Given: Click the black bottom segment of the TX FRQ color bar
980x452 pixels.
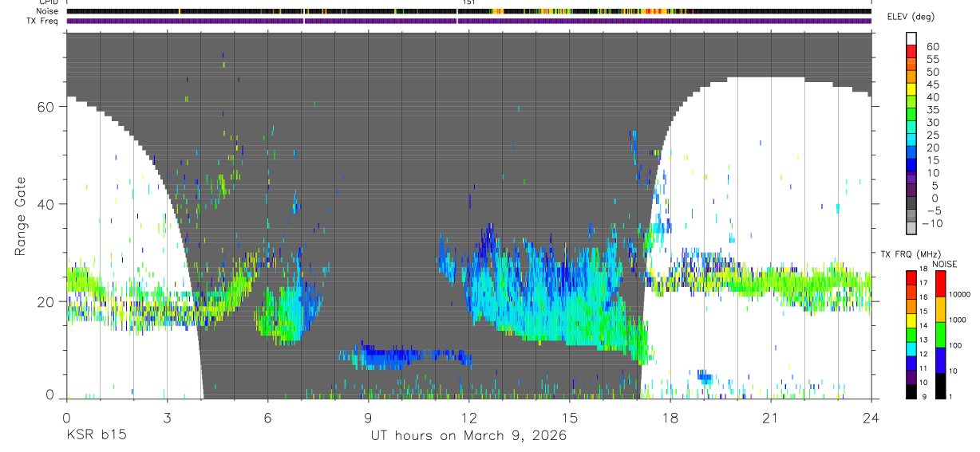Looking at the screenshot, I should 910,391.
